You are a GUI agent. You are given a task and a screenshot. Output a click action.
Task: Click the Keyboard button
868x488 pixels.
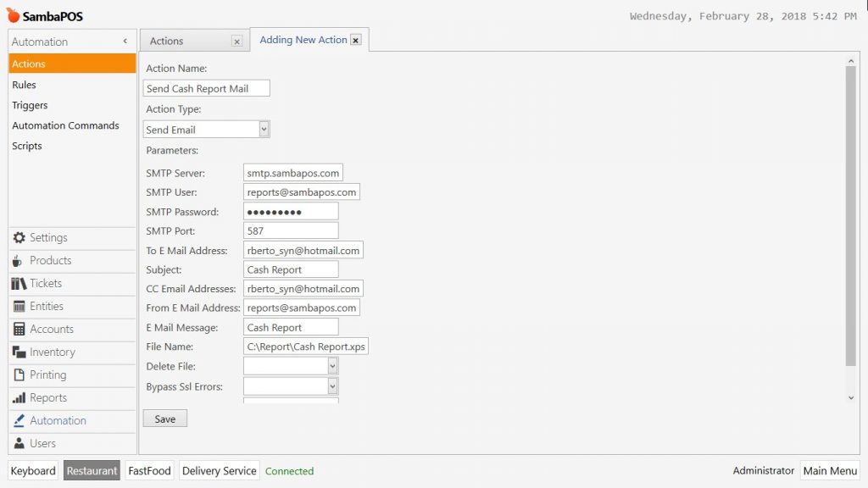[x=33, y=471]
